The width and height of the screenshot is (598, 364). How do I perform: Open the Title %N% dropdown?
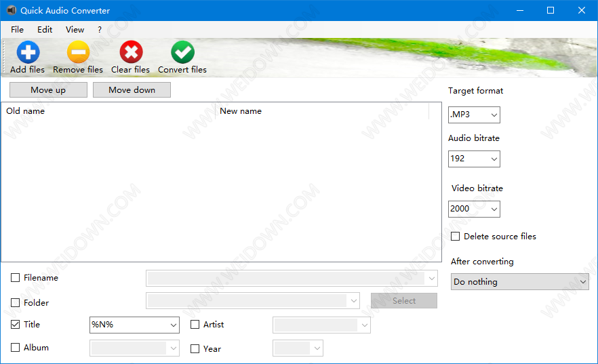135,325
